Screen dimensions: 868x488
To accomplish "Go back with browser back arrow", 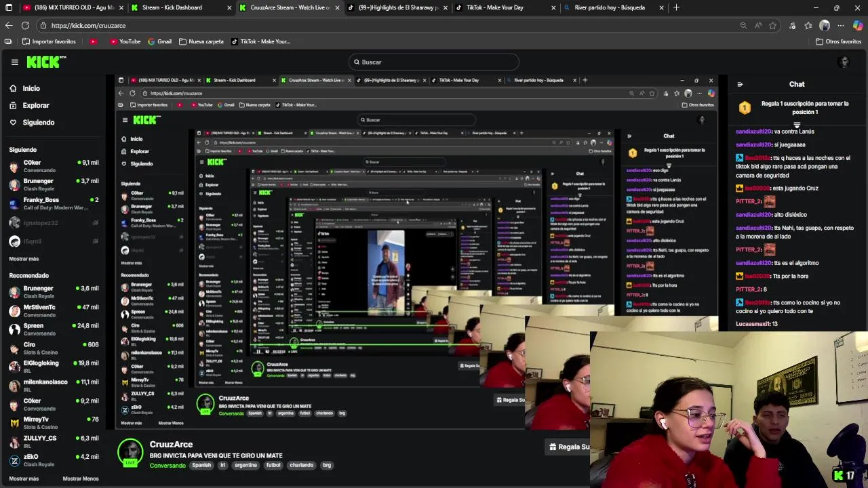I will (x=9, y=26).
